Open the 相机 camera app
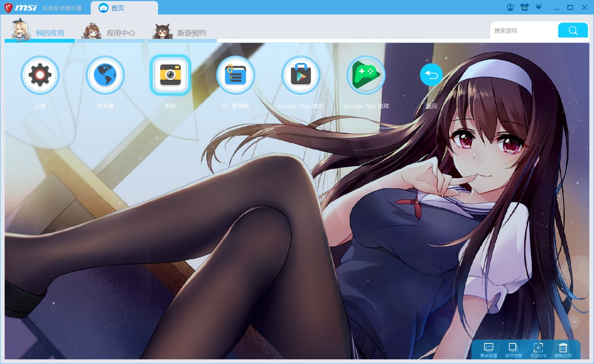This screenshot has height=364, width=594. 170,75
